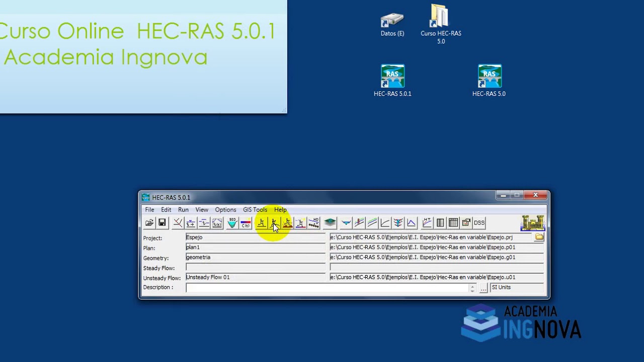Launch the unsteady flow analysis icon
The height and width of the screenshot is (362, 644).
[x=274, y=223]
